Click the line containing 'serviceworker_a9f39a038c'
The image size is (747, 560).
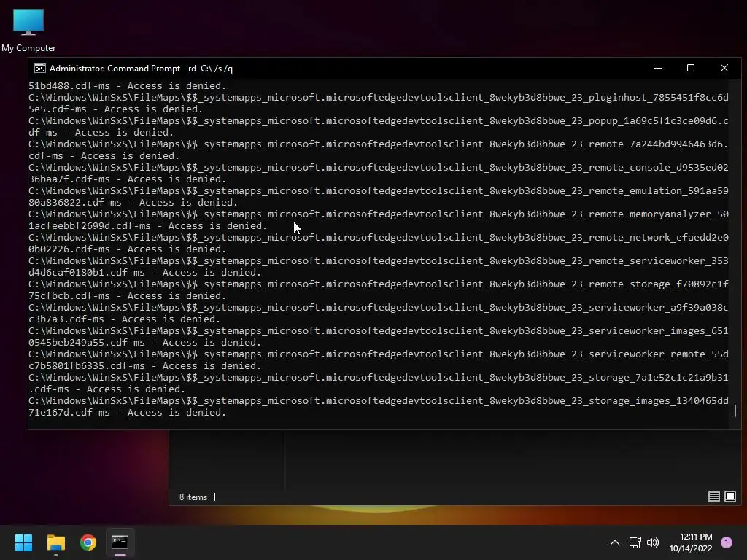379,307
